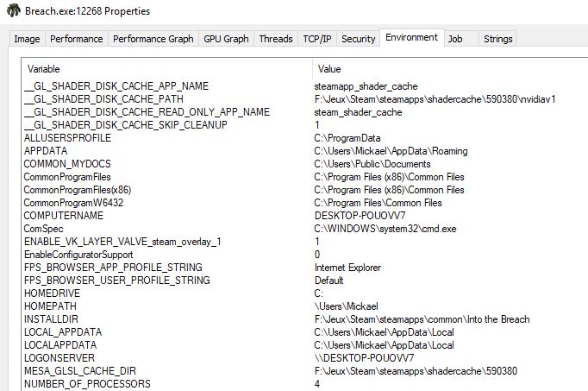This screenshot has width=588, height=391.
Task: Click the Default profile value
Action: 328,281
